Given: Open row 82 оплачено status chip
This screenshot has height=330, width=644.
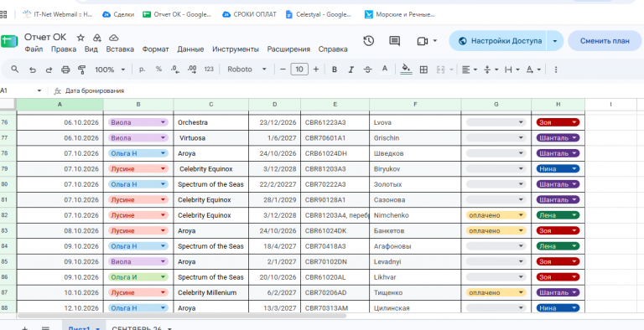Looking at the screenshot, I should pyautogui.click(x=496, y=215).
